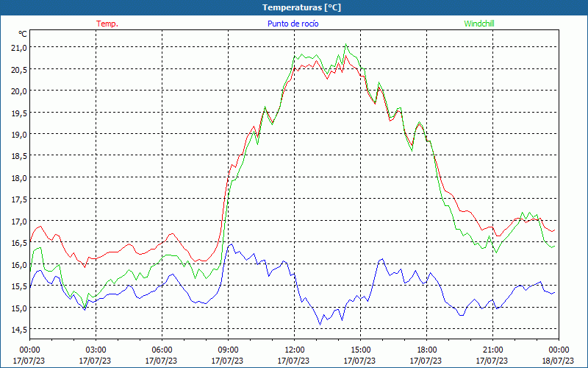The image size is (588, 368).
Task: Select the blue 'Punto de rocío' legend label
Action: (x=293, y=24)
